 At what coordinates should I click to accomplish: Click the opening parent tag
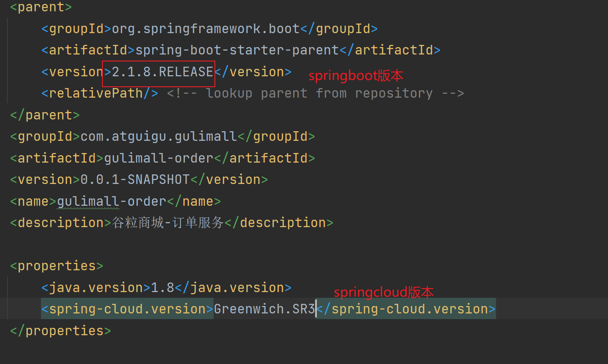point(41,7)
